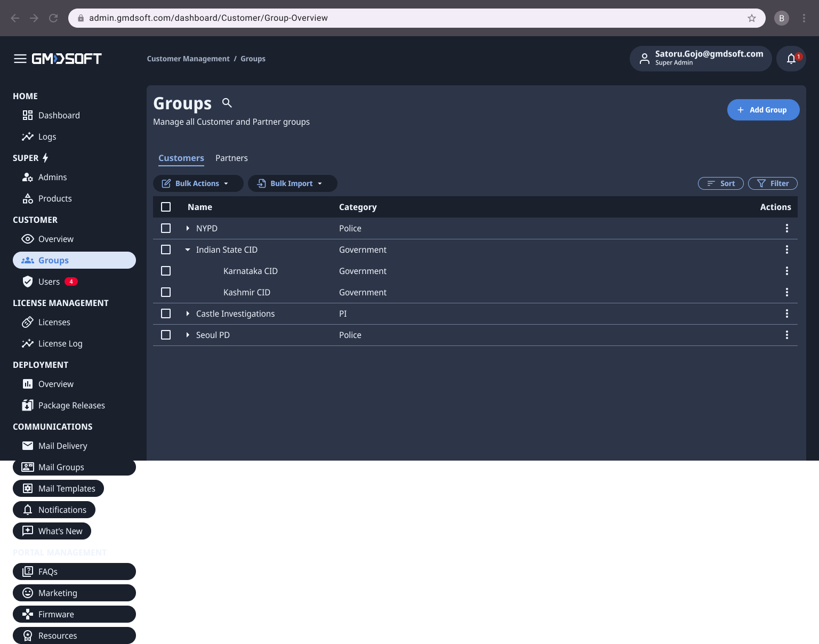Click the Products sidebar icon
This screenshot has height=644, width=819.
[x=28, y=198]
